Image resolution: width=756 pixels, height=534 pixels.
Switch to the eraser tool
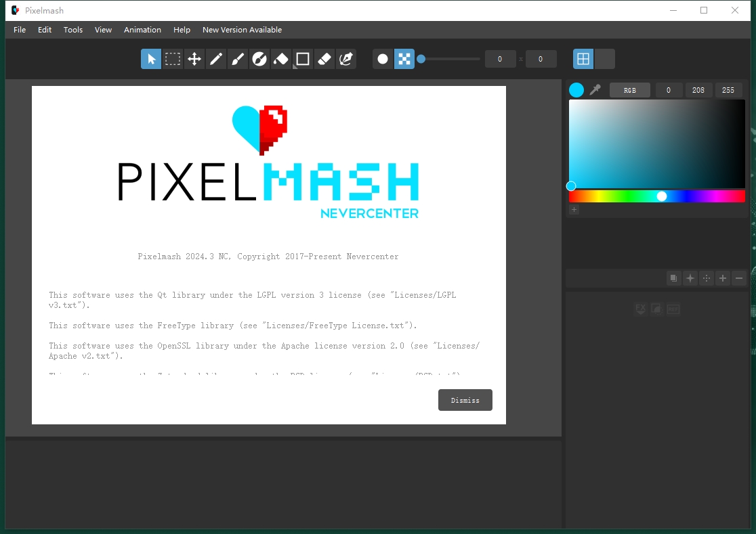point(324,60)
